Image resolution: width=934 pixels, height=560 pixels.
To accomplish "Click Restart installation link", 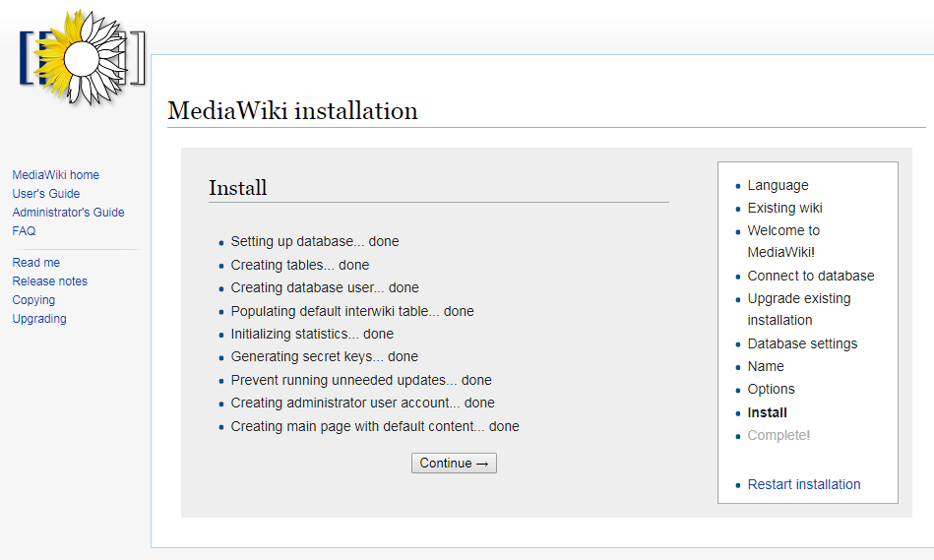I will 804,484.
